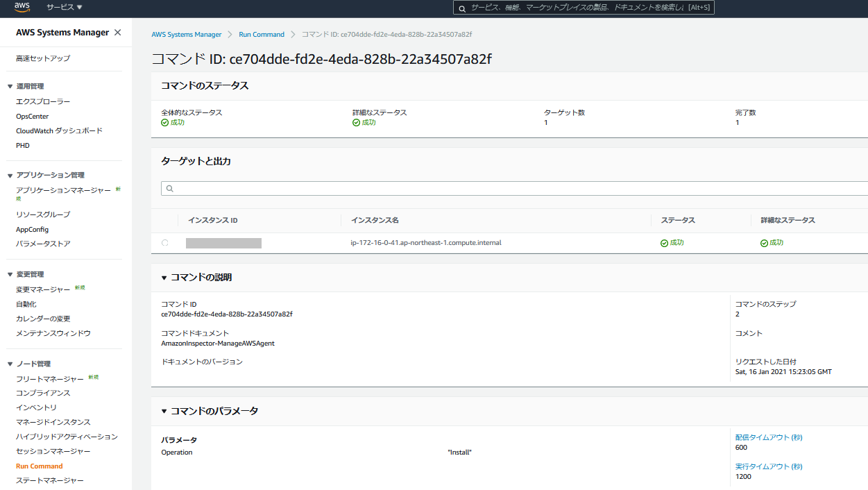
Task: Click the コマンドのステップ value 2
Action: coord(738,314)
